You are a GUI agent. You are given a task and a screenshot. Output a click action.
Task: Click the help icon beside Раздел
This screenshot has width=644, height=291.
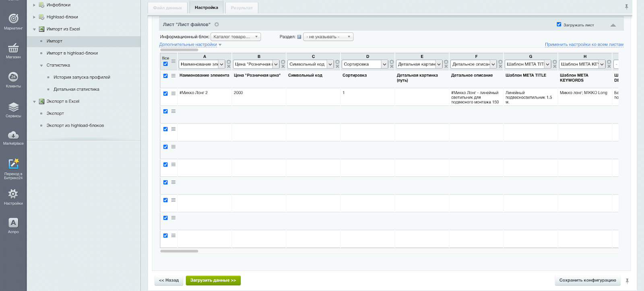coord(299,37)
